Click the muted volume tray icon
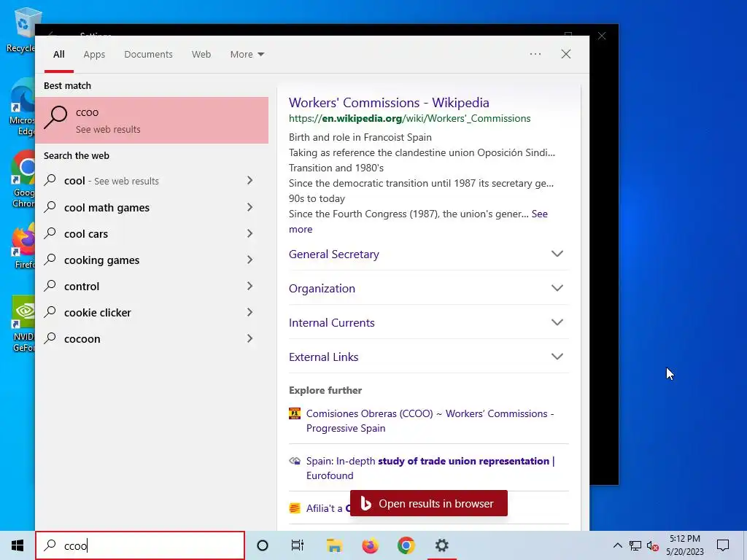The image size is (747, 560). (653, 545)
